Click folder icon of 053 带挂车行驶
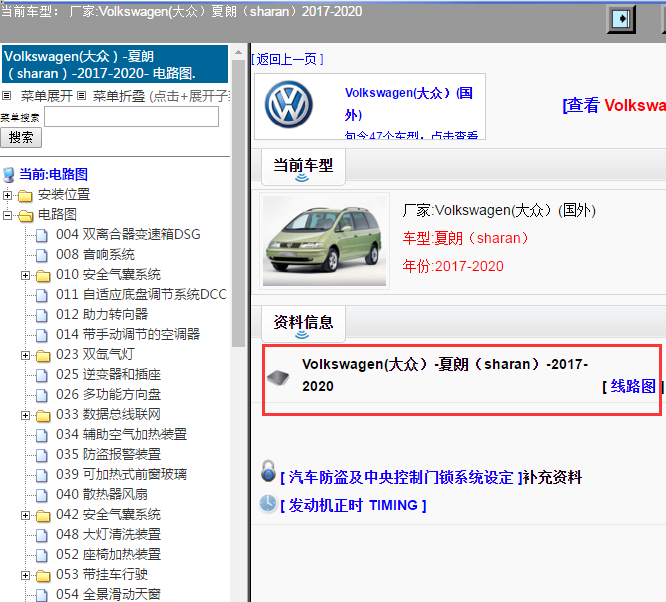The width and height of the screenshot is (666, 602). 43,576
